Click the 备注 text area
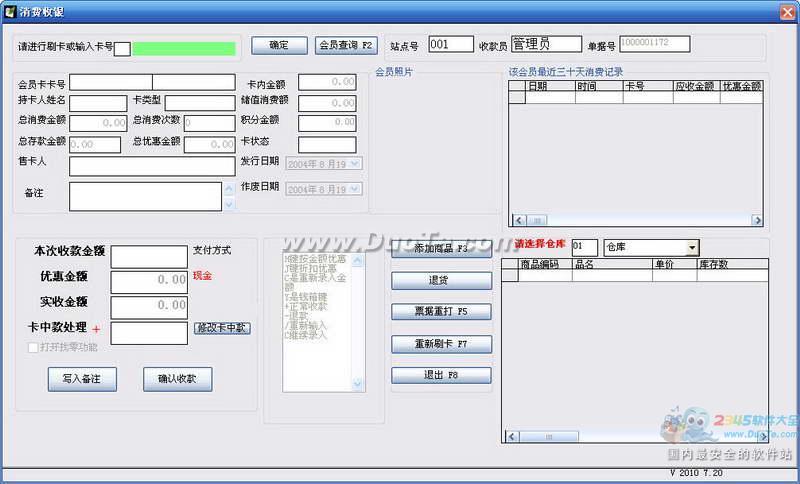The image size is (800, 484). [x=145, y=196]
